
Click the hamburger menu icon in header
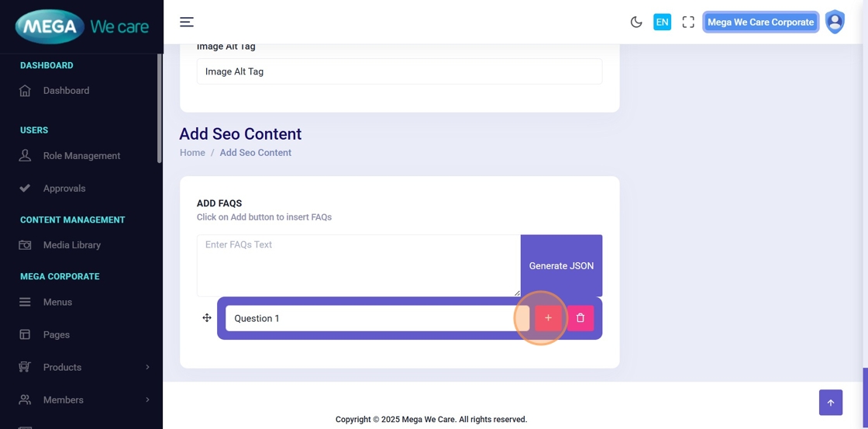[x=187, y=22]
